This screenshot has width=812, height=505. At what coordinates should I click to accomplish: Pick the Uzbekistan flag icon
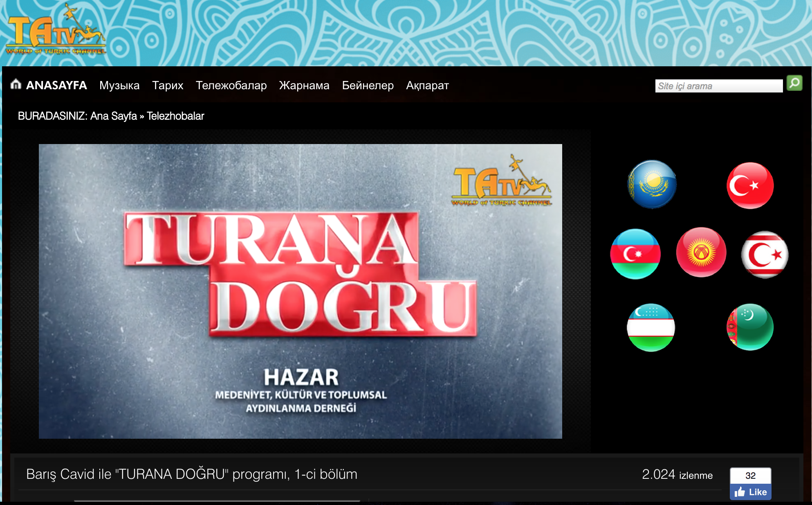(x=650, y=327)
